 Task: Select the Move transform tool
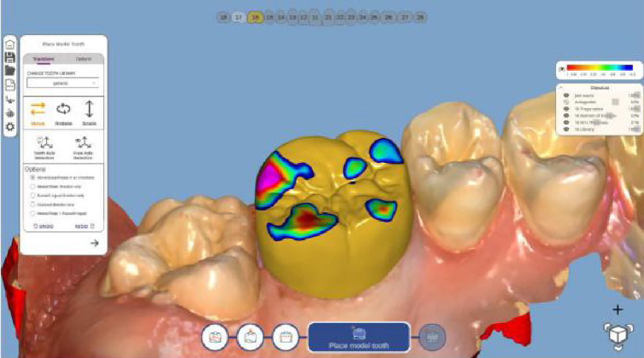tap(37, 113)
